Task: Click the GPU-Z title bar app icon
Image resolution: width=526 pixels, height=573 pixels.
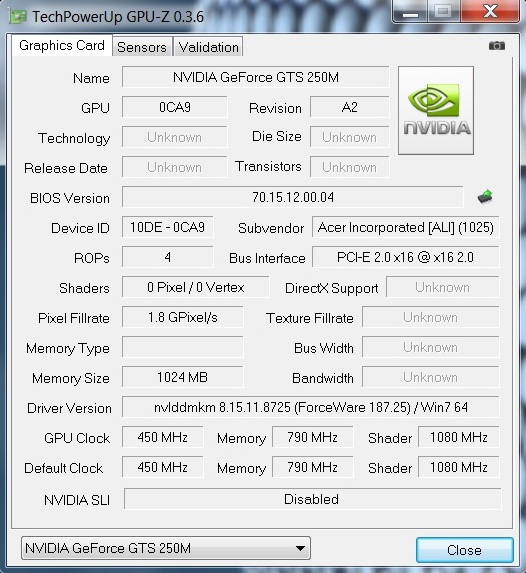Action: point(18,16)
